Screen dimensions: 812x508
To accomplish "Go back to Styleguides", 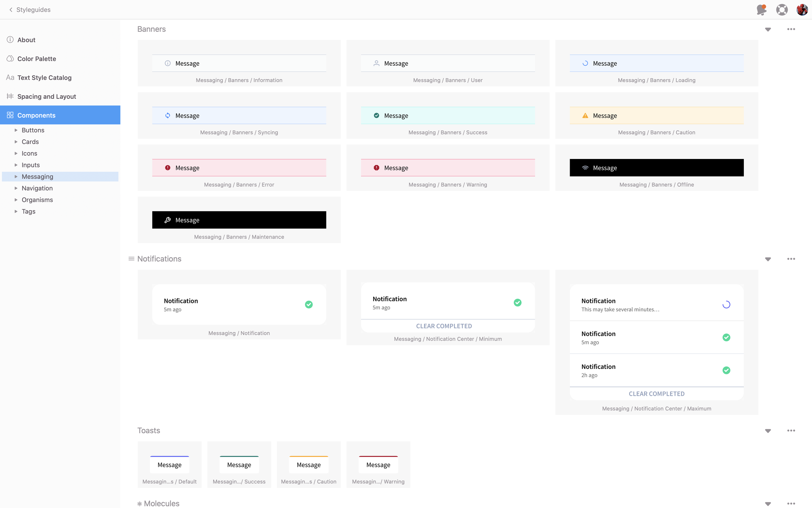I will click(30, 10).
